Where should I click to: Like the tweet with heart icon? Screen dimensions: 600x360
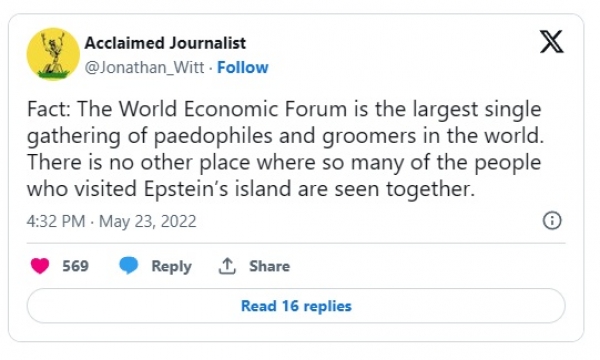click(x=40, y=266)
